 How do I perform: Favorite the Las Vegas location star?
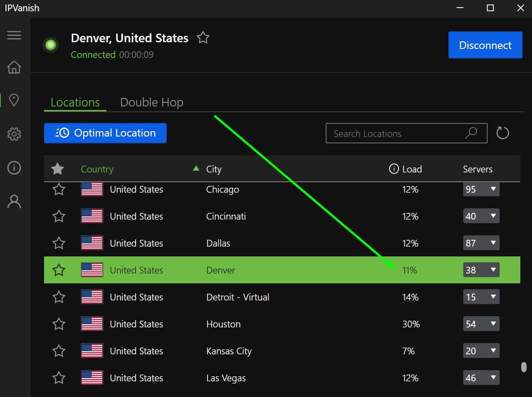point(59,378)
